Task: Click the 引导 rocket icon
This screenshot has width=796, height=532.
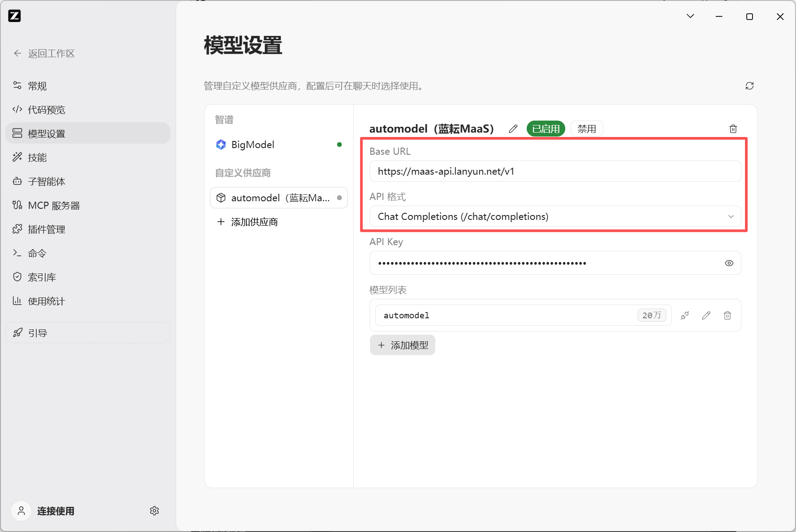Action: [17, 332]
